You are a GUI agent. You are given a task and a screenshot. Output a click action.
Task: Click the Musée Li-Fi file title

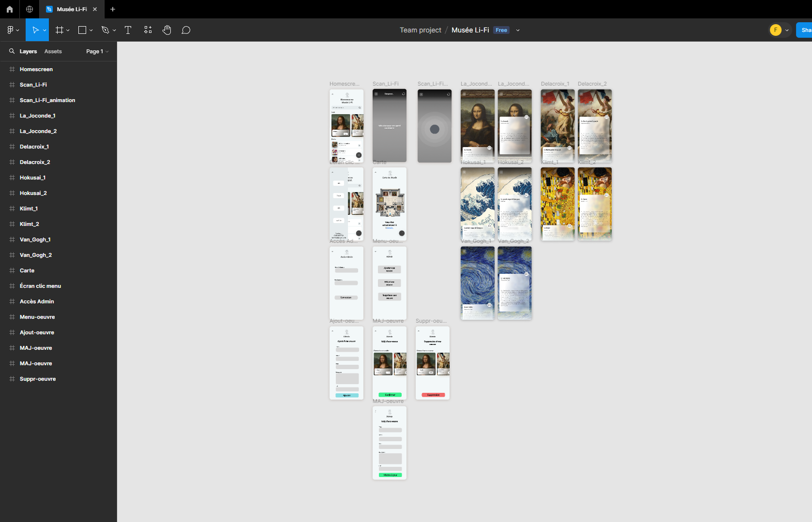[x=470, y=30]
